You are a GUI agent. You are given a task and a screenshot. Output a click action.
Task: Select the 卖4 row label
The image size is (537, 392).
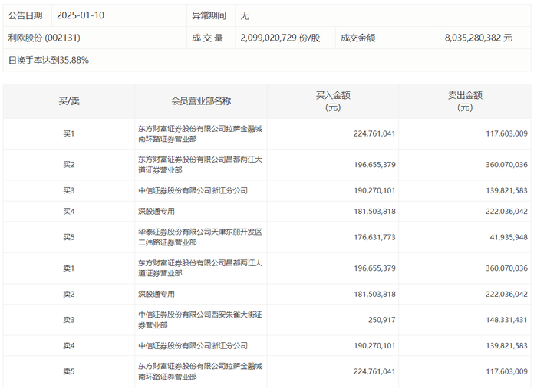pos(69,346)
